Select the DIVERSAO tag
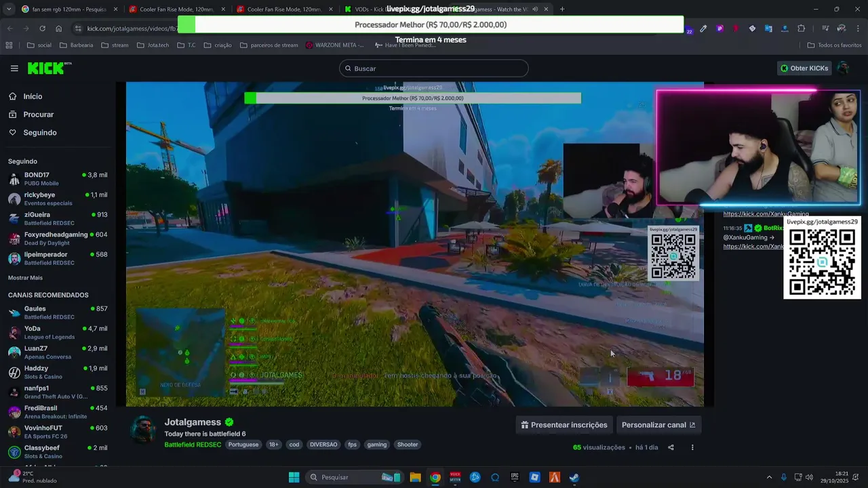 click(x=323, y=445)
